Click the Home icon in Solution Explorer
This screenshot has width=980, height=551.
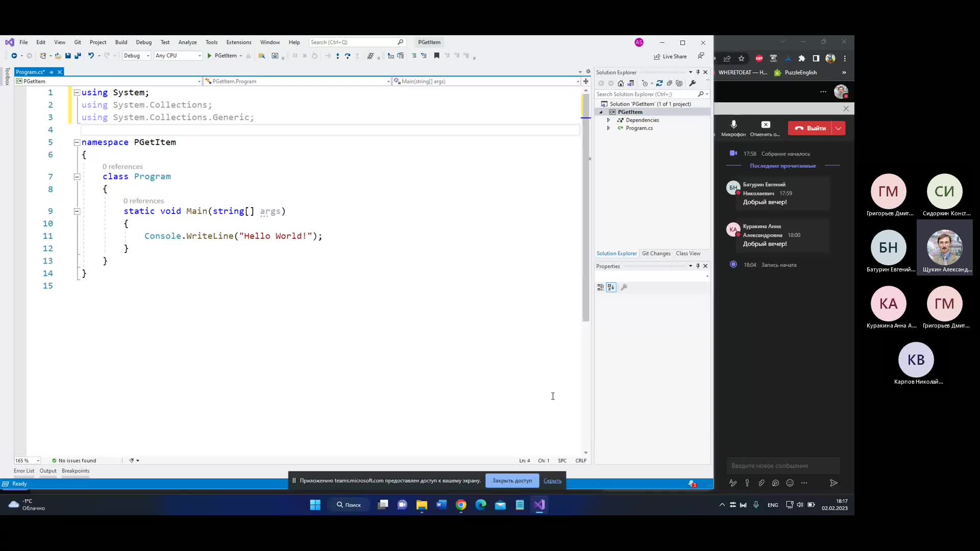pos(621,83)
